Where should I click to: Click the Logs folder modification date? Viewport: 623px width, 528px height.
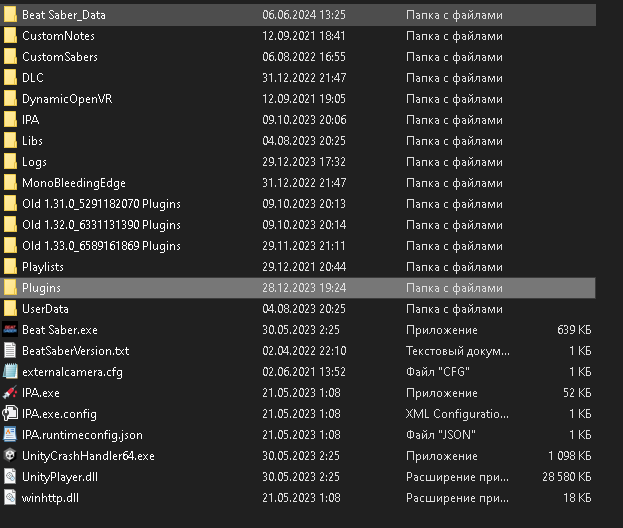[x=304, y=162]
